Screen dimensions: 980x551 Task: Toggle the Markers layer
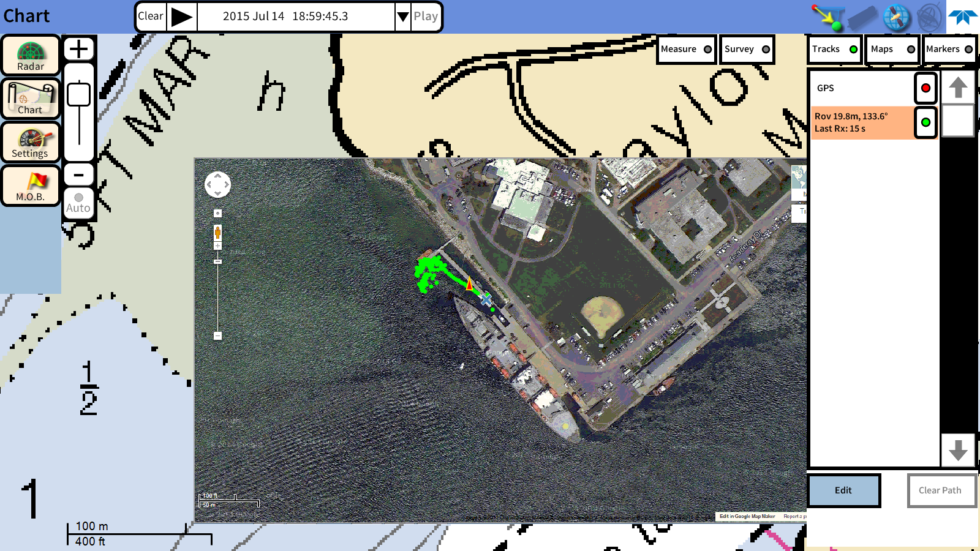(x=949, y=50)
